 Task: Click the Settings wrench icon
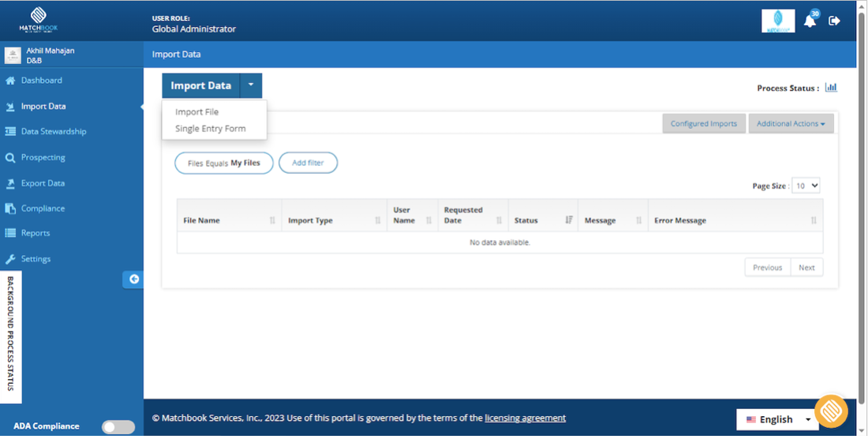(x=10, y=259)
